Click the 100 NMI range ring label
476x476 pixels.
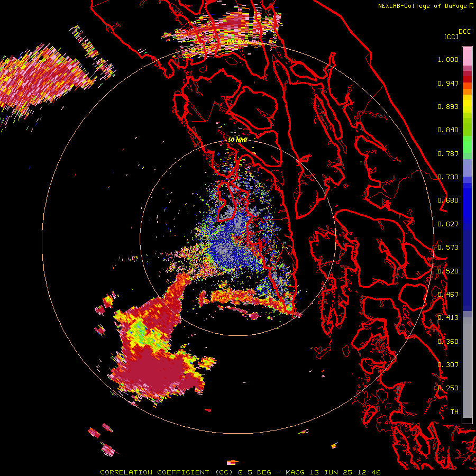click(238, 42)
